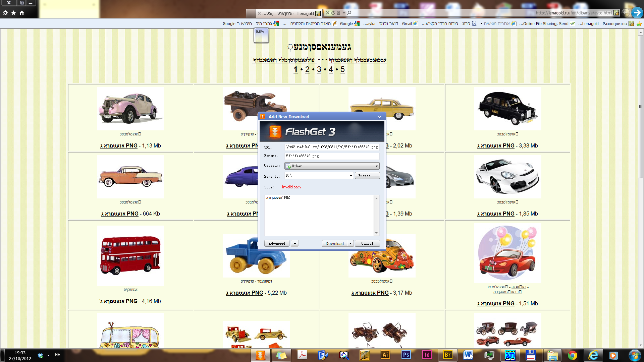Click the white Porsche car thumbnail
The height and width of the screenshot is (362, 644).
click(507, 176)
